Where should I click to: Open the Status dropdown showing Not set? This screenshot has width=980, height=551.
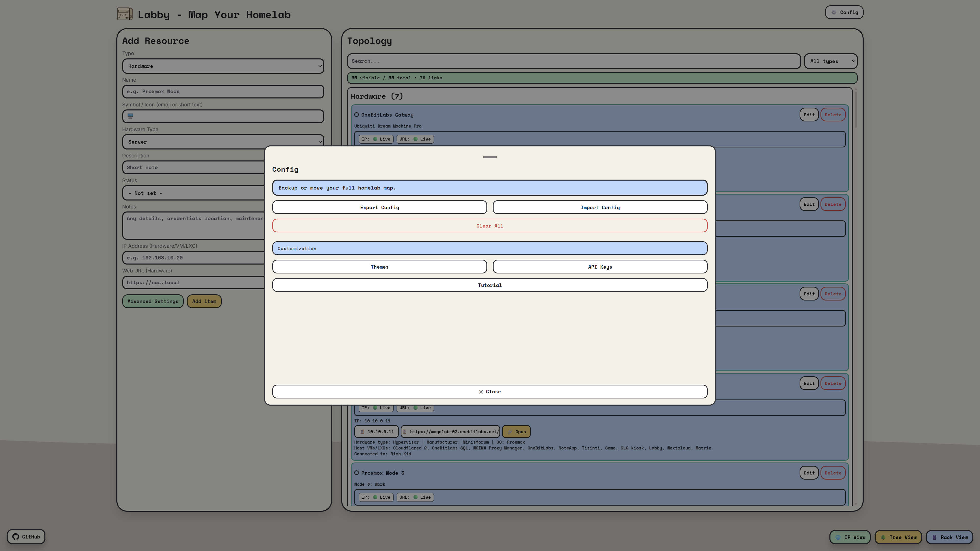[x=193, y=193]
